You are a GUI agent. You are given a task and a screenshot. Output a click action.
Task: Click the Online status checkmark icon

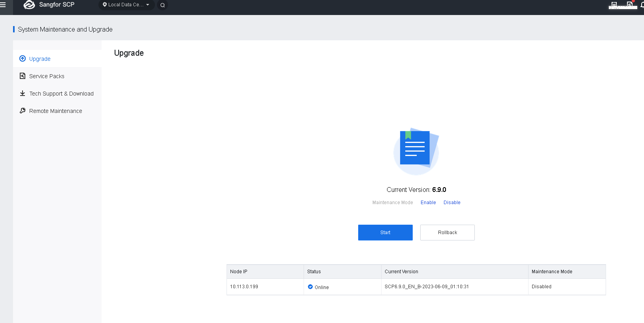pyautogui.click(x=310, y=287)
